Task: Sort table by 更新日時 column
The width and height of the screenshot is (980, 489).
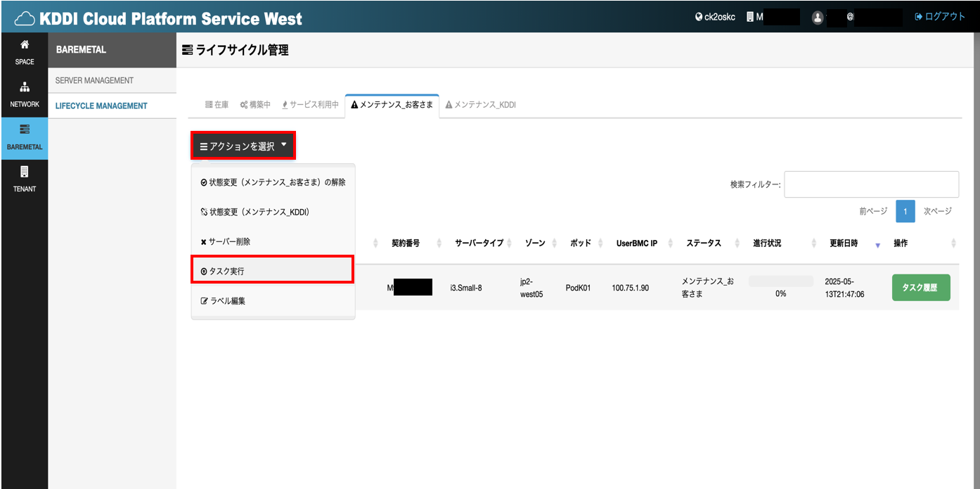Action: [844, 243]
